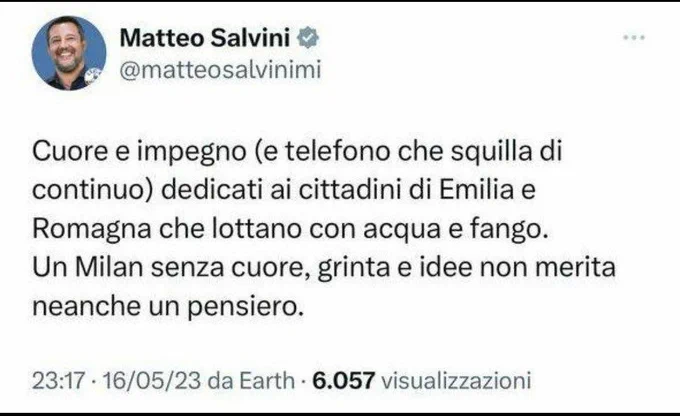Click the closing words 'neanche un pensiero.'
680x416 pixels.
click(167, 307)
